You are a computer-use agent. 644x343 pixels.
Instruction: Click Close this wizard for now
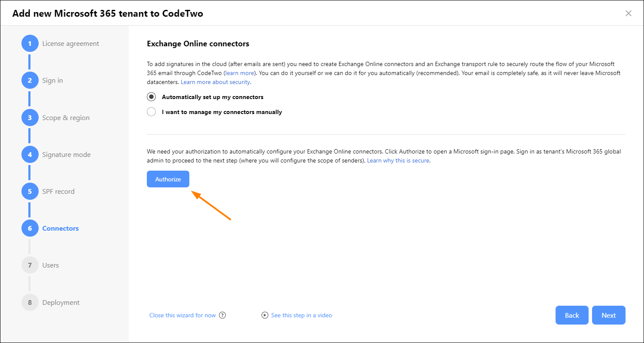click(182, 315)
